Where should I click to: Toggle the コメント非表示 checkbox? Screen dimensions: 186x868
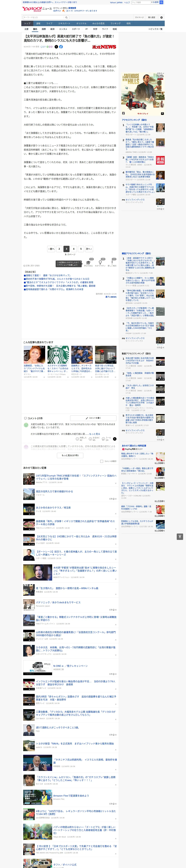102,461
